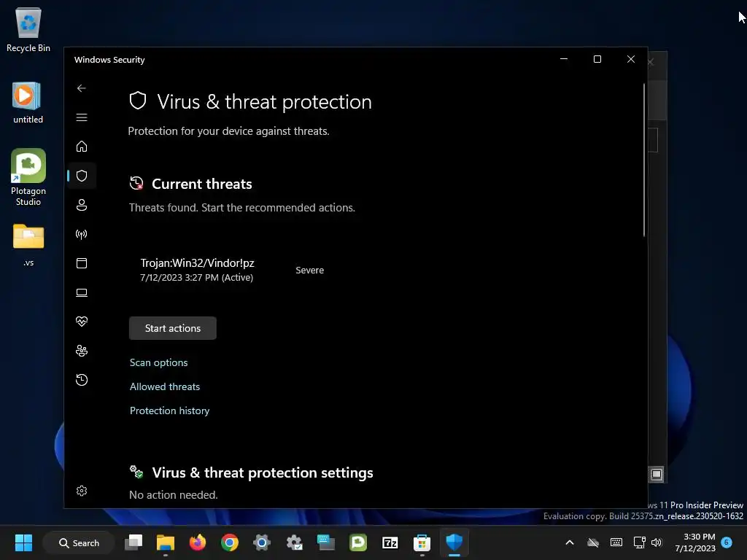The width and height of the screenshot is (747, 560).
Task: Open the Home sidebar icon
Action: [x=82, y=146]
